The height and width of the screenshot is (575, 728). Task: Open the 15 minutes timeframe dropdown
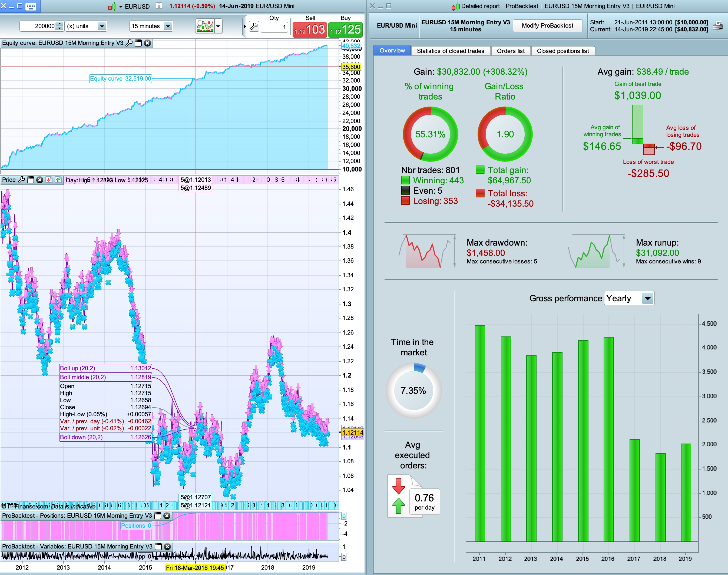168,26
